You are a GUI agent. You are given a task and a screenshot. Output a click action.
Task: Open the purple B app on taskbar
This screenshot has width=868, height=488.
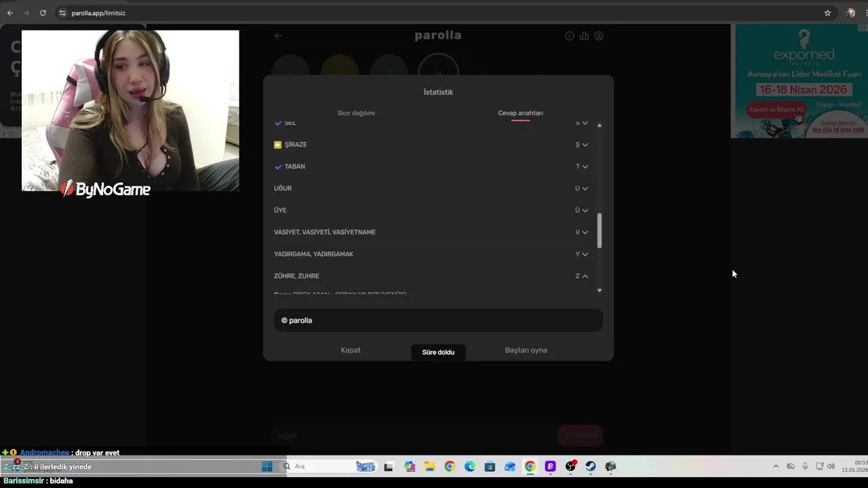pyautogui.click(x=551, y=466)
